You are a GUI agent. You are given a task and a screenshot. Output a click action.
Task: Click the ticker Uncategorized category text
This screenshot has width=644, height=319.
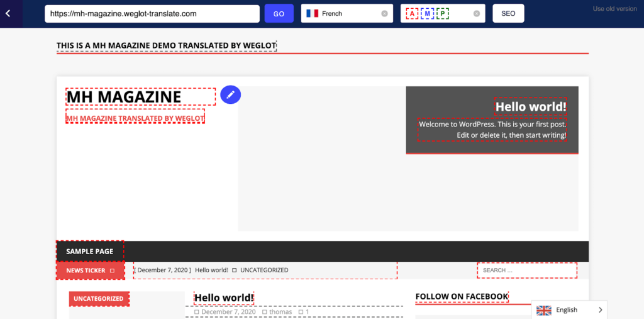[x=264, y=270]
